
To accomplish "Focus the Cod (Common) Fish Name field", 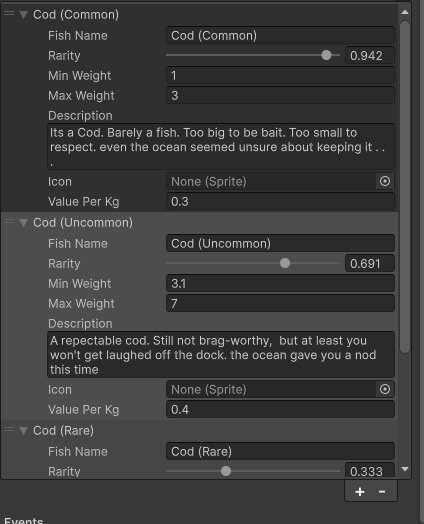I will point(280,35).
